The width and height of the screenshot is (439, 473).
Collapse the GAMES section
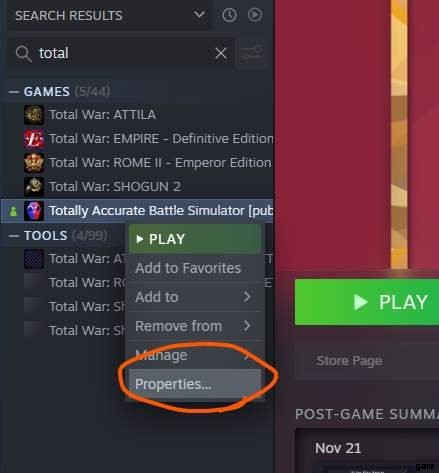coord(14,92)
